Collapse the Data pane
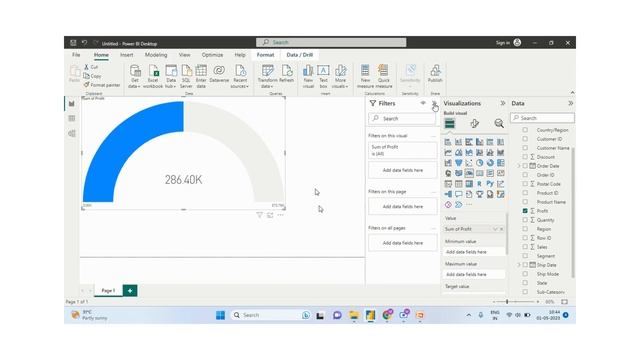Screen dimensions: 640x360 [x=571, y=103]
